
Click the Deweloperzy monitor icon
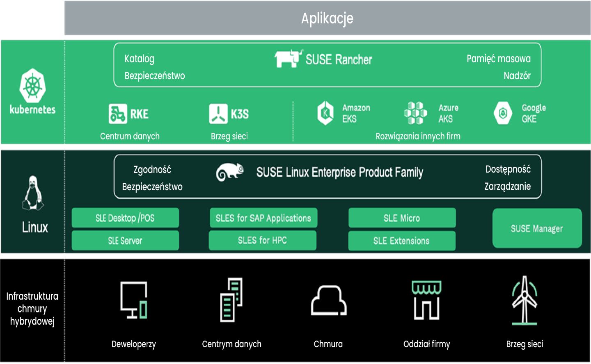(133, 301)
